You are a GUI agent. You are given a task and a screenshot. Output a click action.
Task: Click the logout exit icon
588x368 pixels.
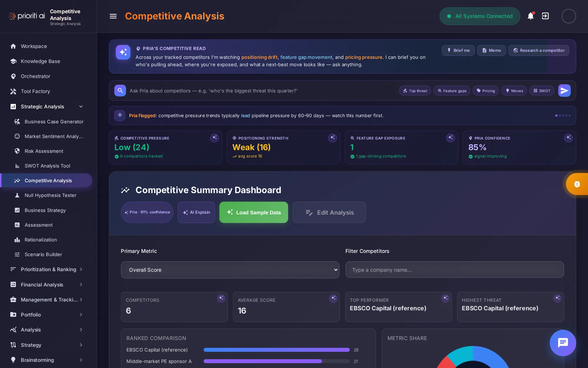click(545, 16)
